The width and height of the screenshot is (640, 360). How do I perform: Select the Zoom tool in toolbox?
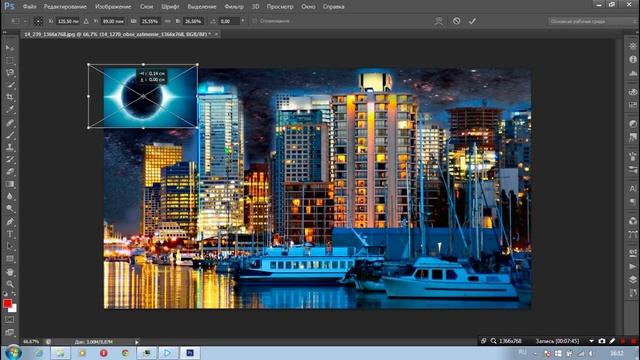tap(10, 284)
